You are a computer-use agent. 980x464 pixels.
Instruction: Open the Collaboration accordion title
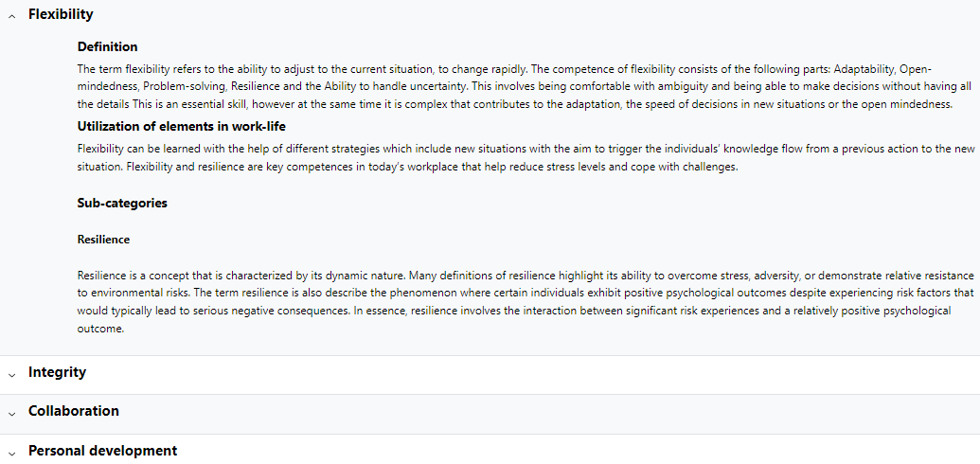73,411
